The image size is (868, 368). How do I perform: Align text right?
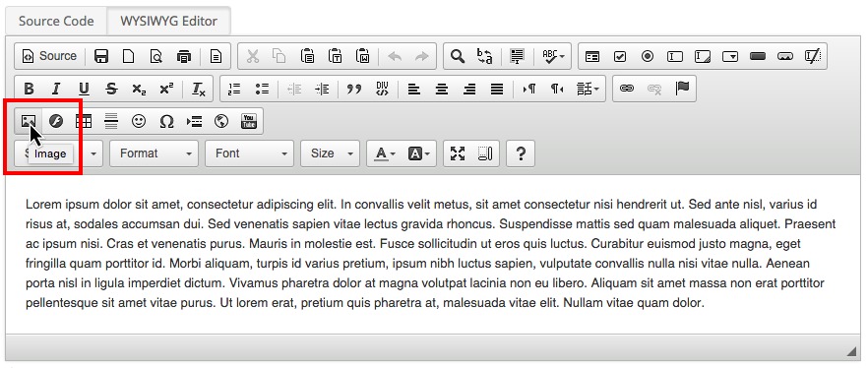(469, 89)
